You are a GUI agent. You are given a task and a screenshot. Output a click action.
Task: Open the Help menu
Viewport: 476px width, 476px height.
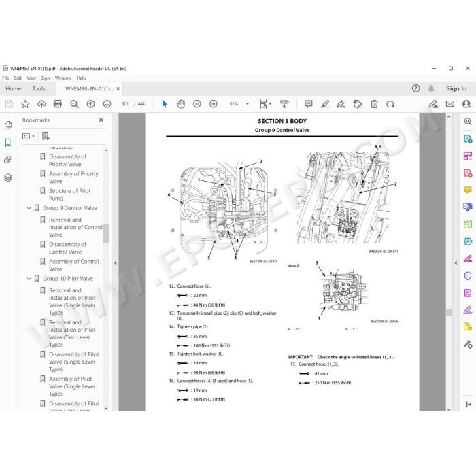pyautogui.click(x=81, y=78)
